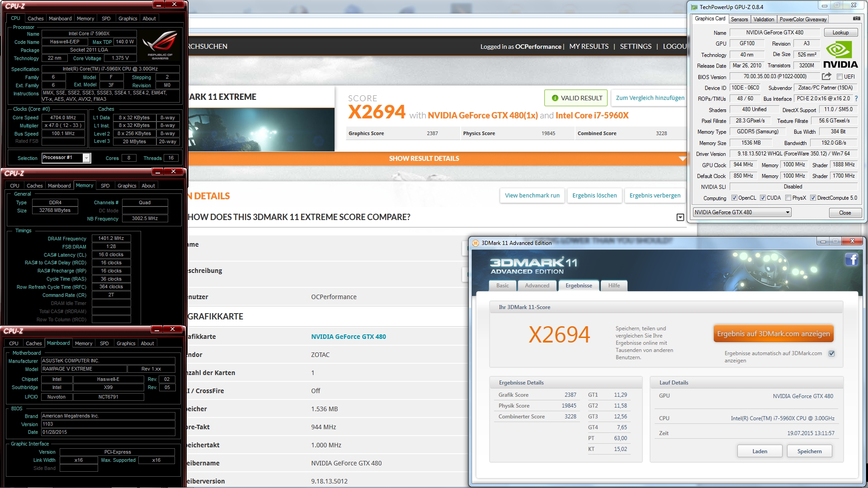Click the info icon on VALID RESULT badge

(x=555, y=98)
